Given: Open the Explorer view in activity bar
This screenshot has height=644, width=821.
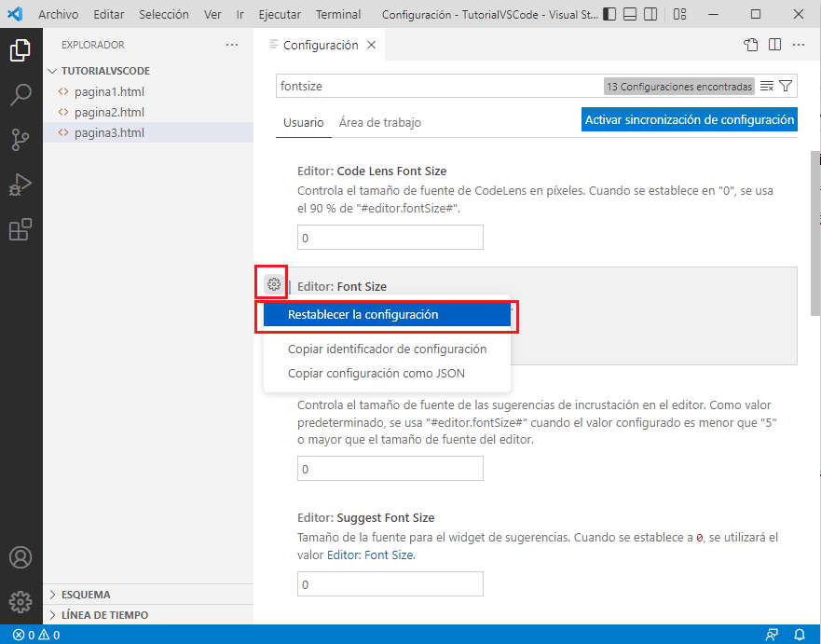Looking at the screenshot, I should (x=21, y=50).
